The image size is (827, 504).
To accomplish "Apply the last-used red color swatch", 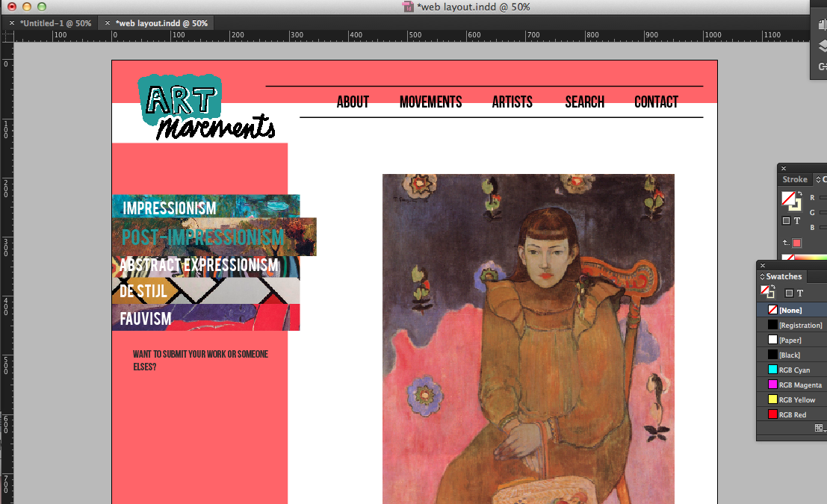I will coord(797,243).
